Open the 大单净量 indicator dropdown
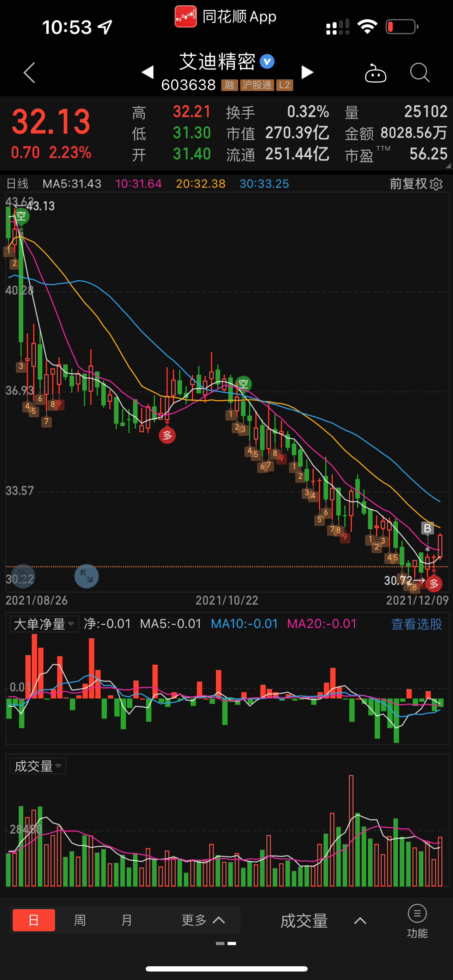 tap(44, 624)
